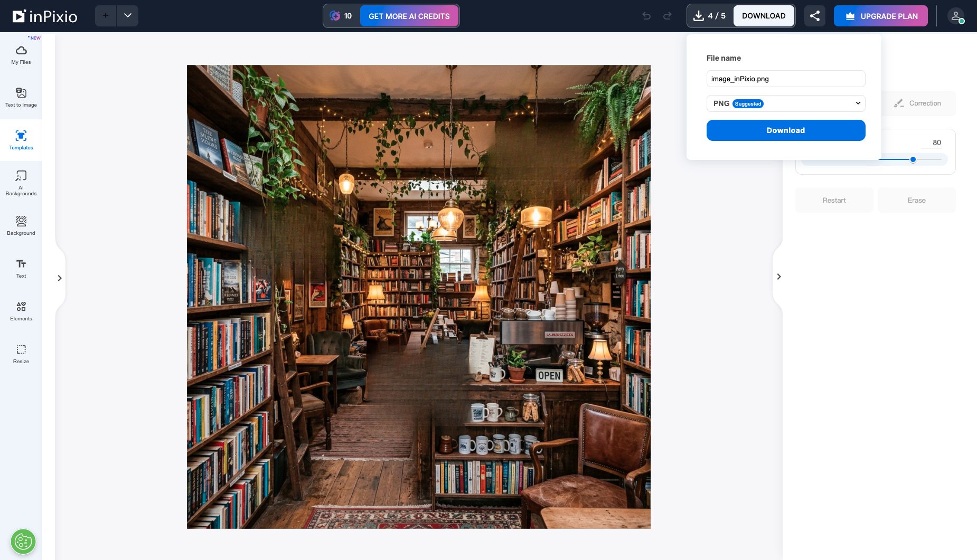Open the dropdown arrow next to plus button
The image size is (977, 560).
click(128, 16)
